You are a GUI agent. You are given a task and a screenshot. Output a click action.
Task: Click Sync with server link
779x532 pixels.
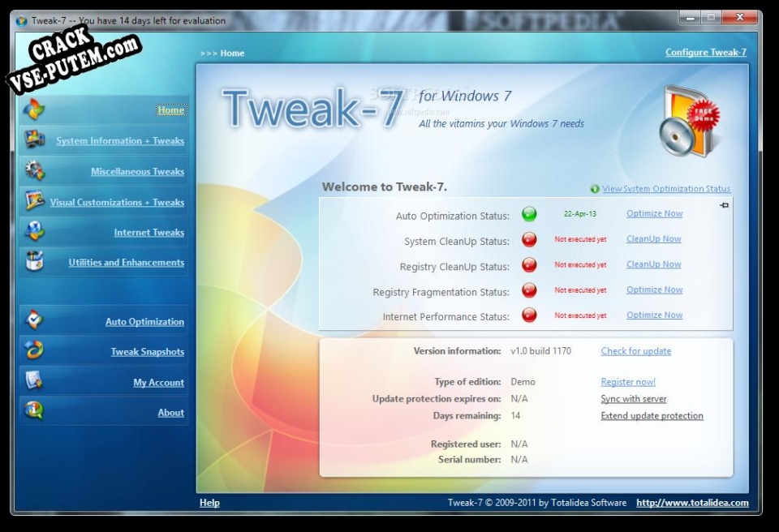pos(634,399)
